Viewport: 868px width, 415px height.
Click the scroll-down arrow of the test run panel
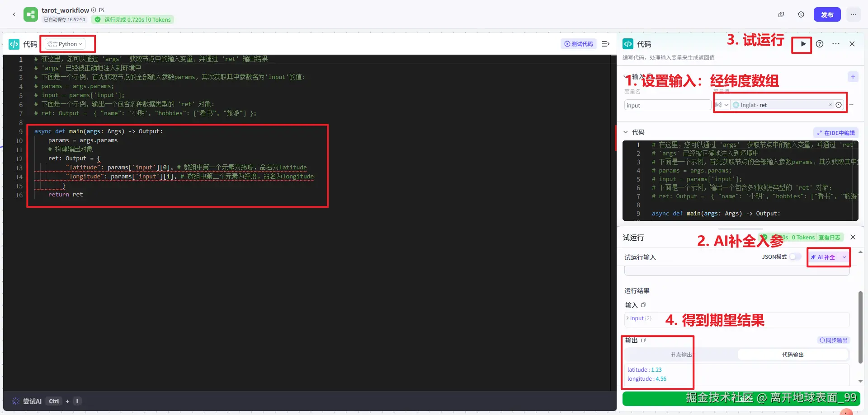click(860, 382)
